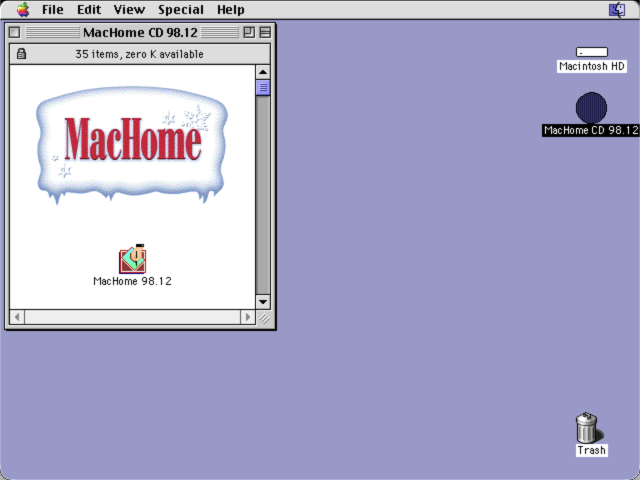
Task: Open the Finder application menu icon
Action: (617, 9)
